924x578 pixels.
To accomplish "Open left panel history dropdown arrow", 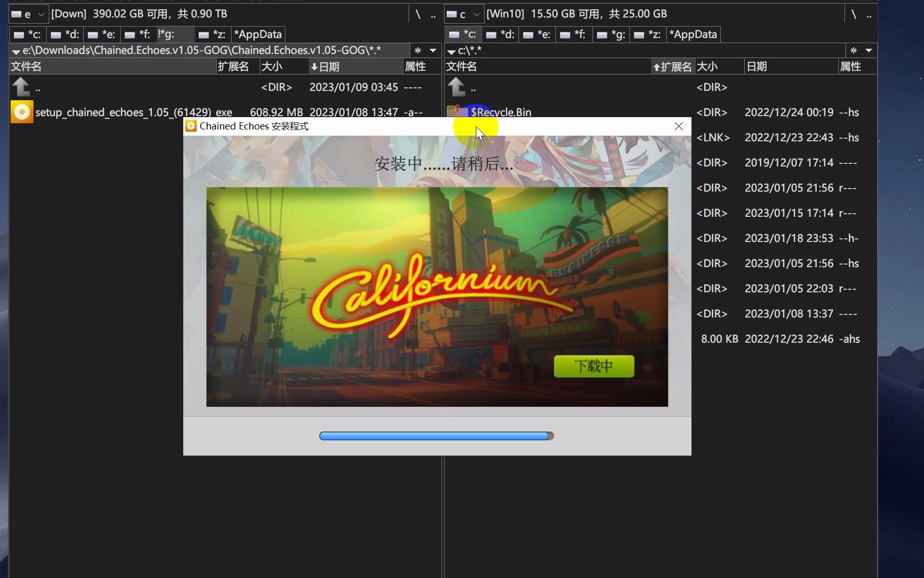I will click(433, 50).
